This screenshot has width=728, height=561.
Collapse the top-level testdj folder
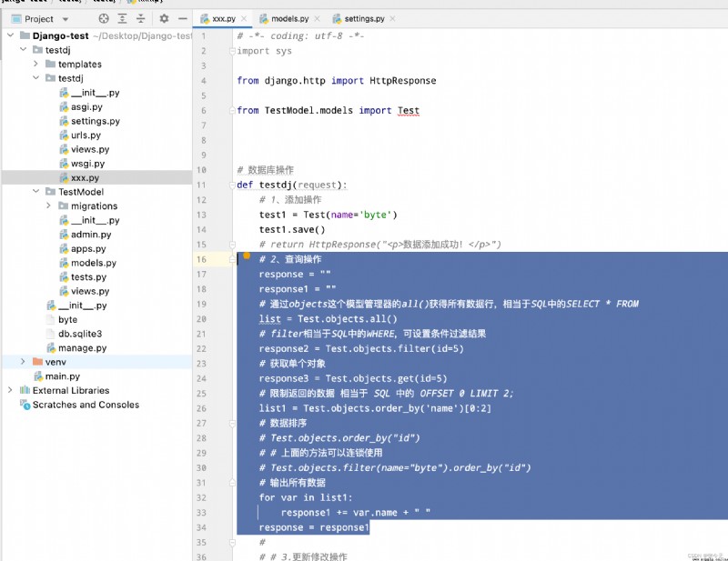click(23, 49)
